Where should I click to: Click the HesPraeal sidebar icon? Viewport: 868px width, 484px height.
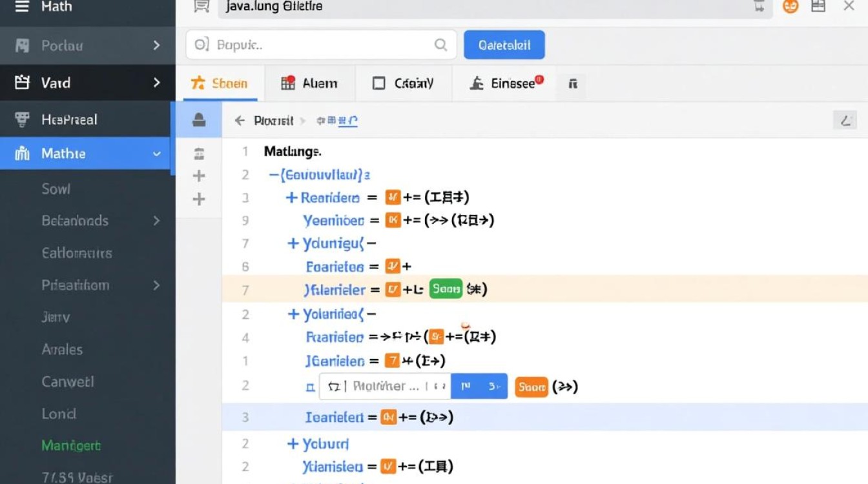click(23, 119)
